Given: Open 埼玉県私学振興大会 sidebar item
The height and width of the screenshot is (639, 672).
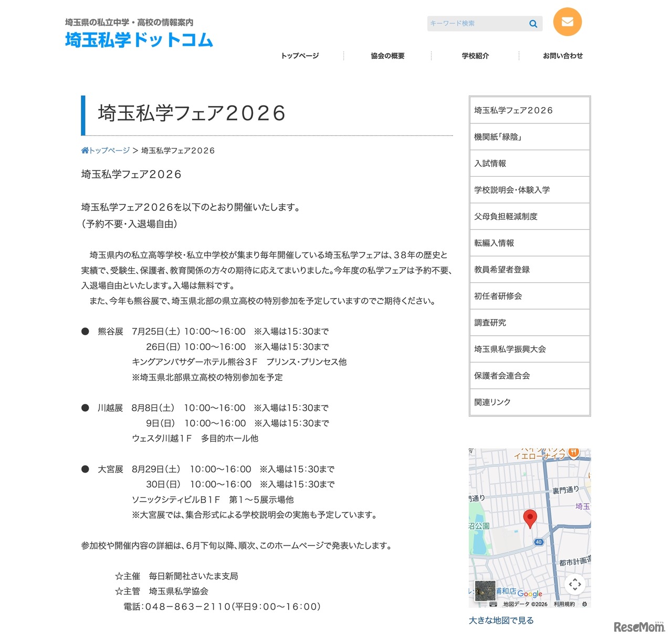Looking at the screenshot, I should pos(530,349).
